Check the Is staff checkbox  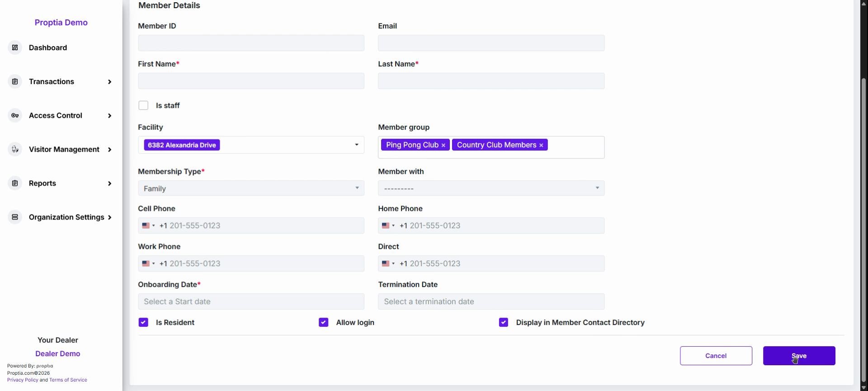point(143,105)
